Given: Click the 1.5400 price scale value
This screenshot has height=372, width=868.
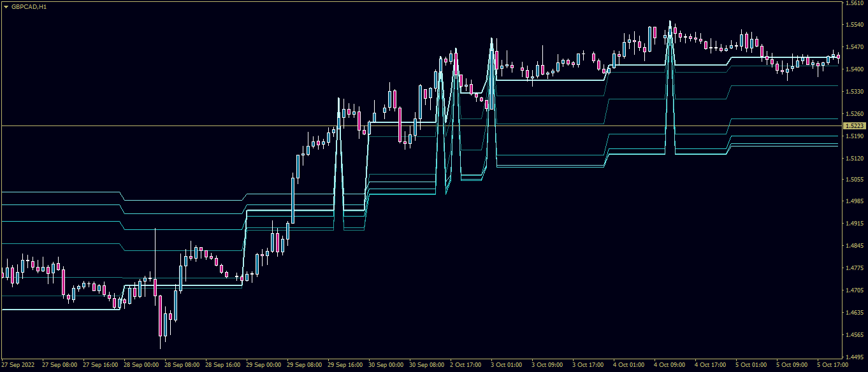Looking at the screenshot, I should 854,69.
